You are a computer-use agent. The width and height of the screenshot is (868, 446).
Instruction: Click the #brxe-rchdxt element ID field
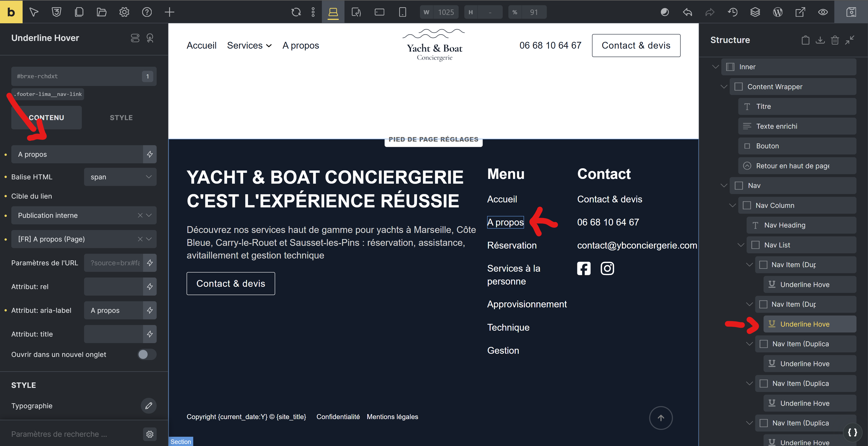tap(84, 76)
